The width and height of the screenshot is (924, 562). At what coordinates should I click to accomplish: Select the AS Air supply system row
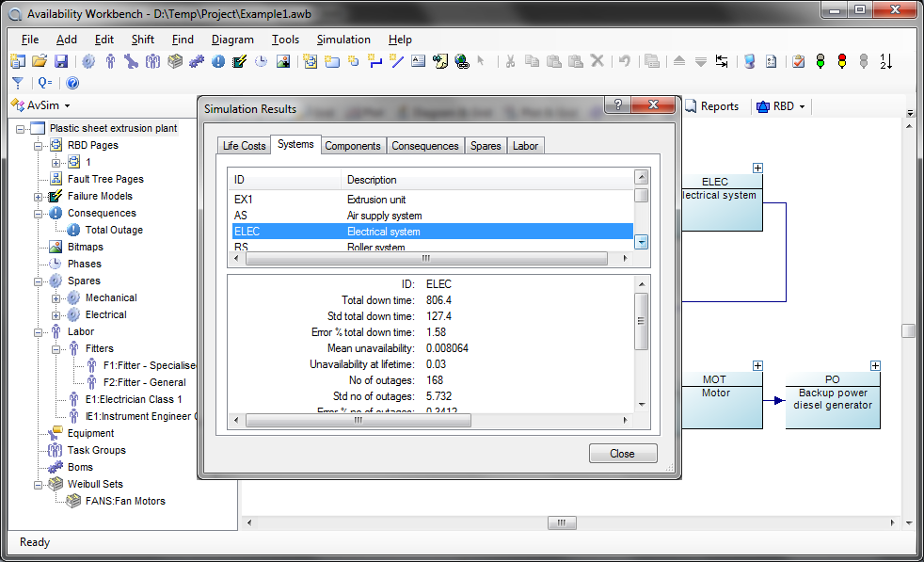384,216
